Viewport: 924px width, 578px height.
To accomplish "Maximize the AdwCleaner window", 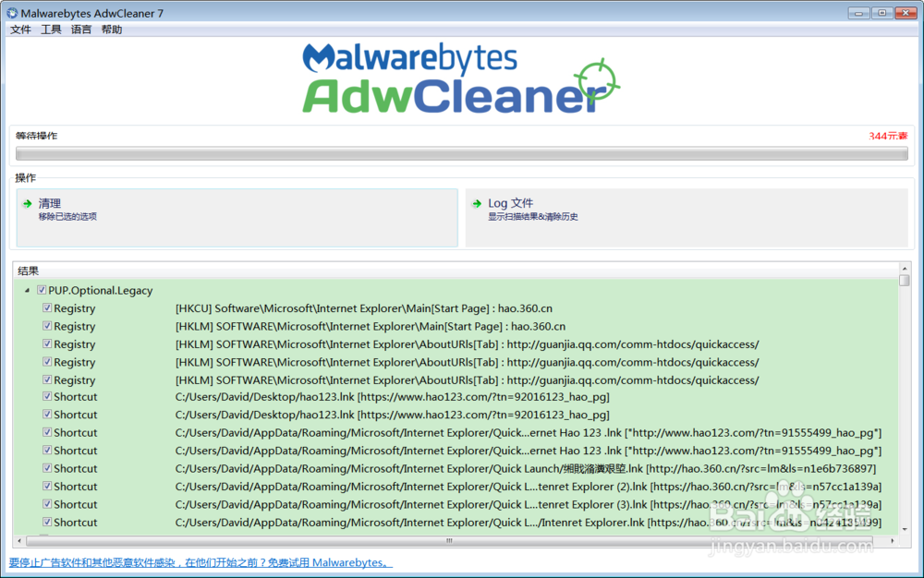I will point(881,12).
